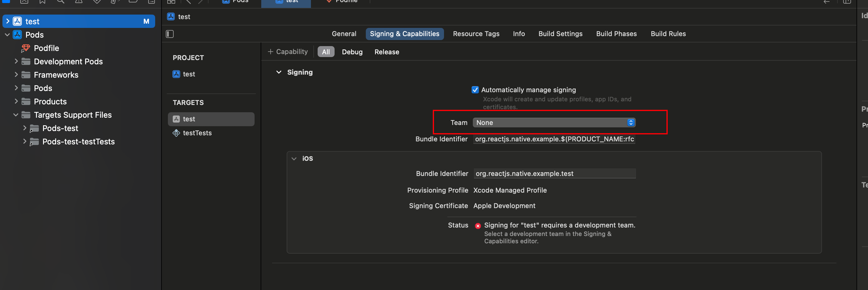The width and height of the screenshot is (868, 290).
Task: Click the M modified badge on test
Action: coord(146,21)
